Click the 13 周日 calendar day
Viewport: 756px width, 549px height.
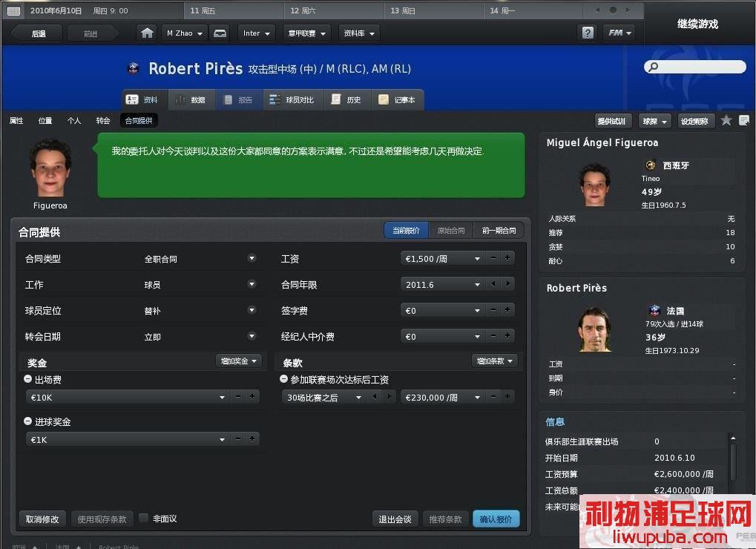coord(434,10)
